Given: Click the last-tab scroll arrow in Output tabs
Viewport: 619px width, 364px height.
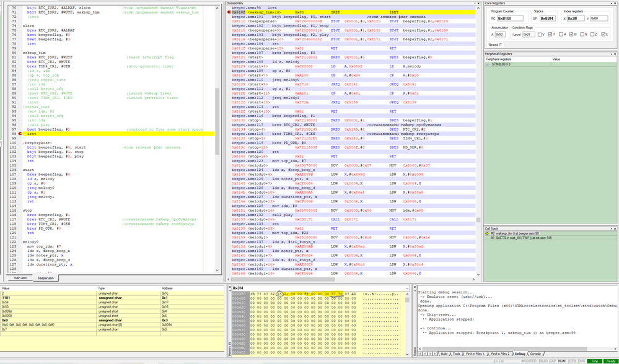Looking at the screenshot, I should [436, 353].
